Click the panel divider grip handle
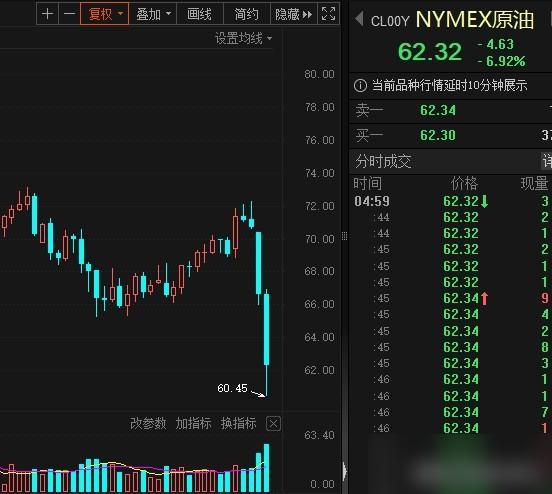The height and width of the screenshot is (494, 552). 344,236
